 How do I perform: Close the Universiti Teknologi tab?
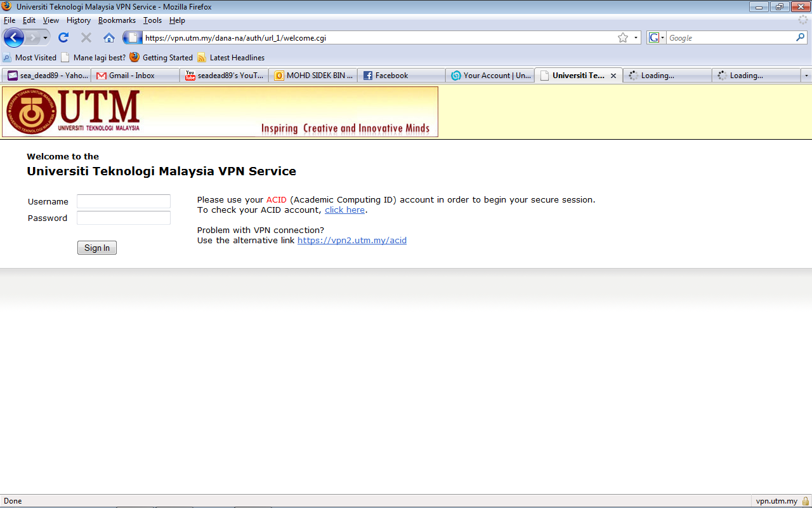[613, 76]
